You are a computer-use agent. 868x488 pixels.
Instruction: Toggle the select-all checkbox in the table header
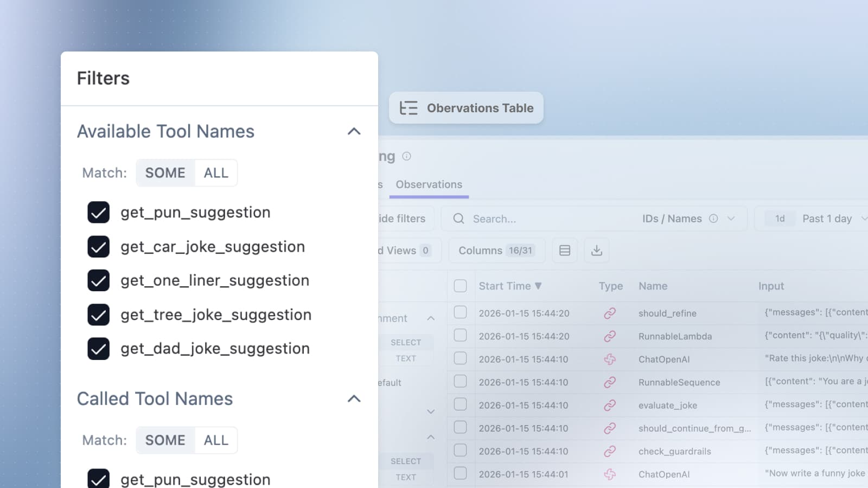pos(460,285)
